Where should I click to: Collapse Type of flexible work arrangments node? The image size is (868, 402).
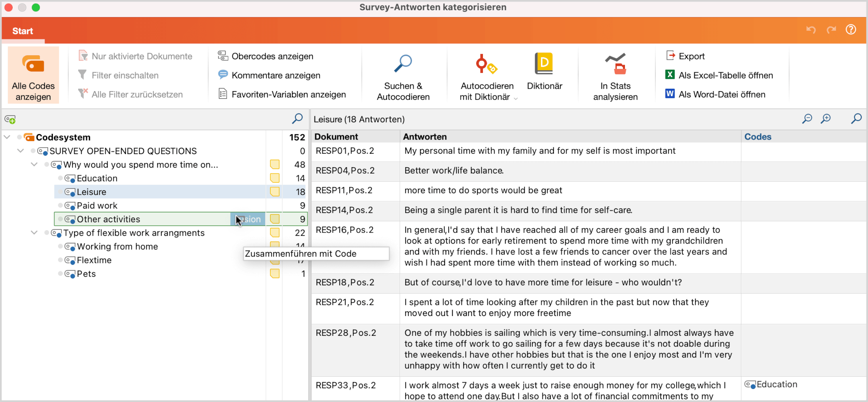coord(34,233)
